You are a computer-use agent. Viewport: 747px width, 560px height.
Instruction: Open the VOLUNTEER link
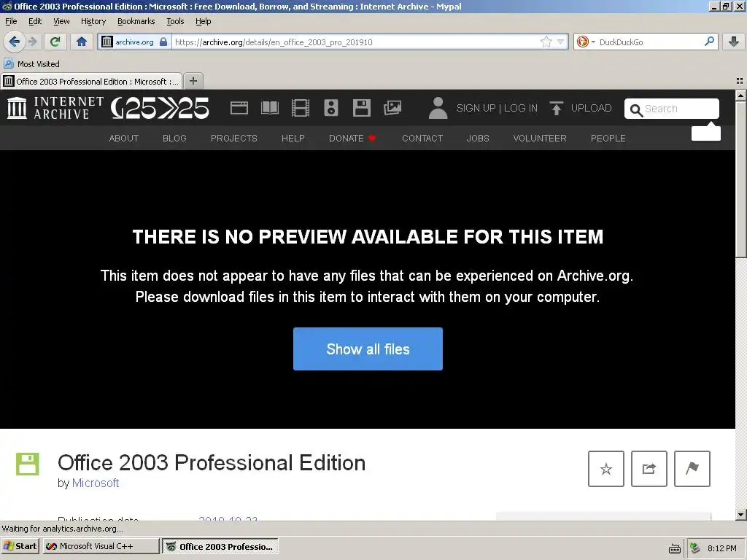click(540, 138)
